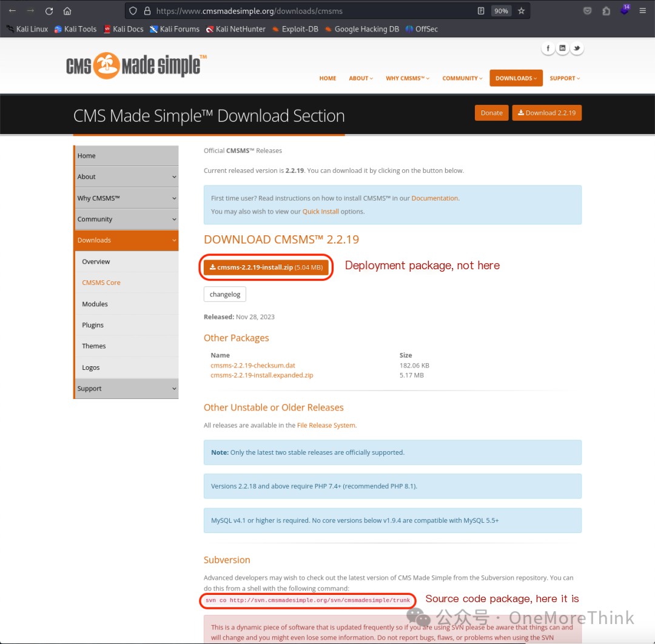Expand the Why CMSMS sidebar section
The image size is (655, 644).
pos(127,198)
